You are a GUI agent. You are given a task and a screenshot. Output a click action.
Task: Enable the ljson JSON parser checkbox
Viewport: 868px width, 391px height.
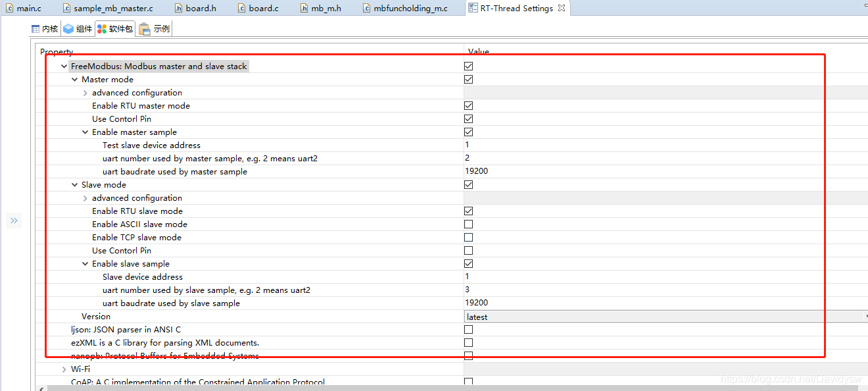[x=469, y=329]
